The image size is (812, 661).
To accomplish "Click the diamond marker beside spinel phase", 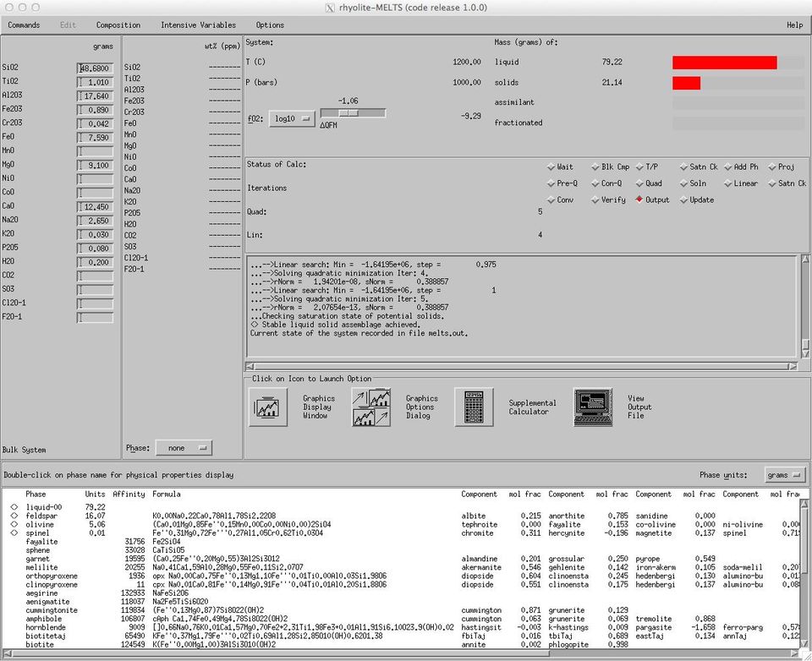I will click(14, 533).
